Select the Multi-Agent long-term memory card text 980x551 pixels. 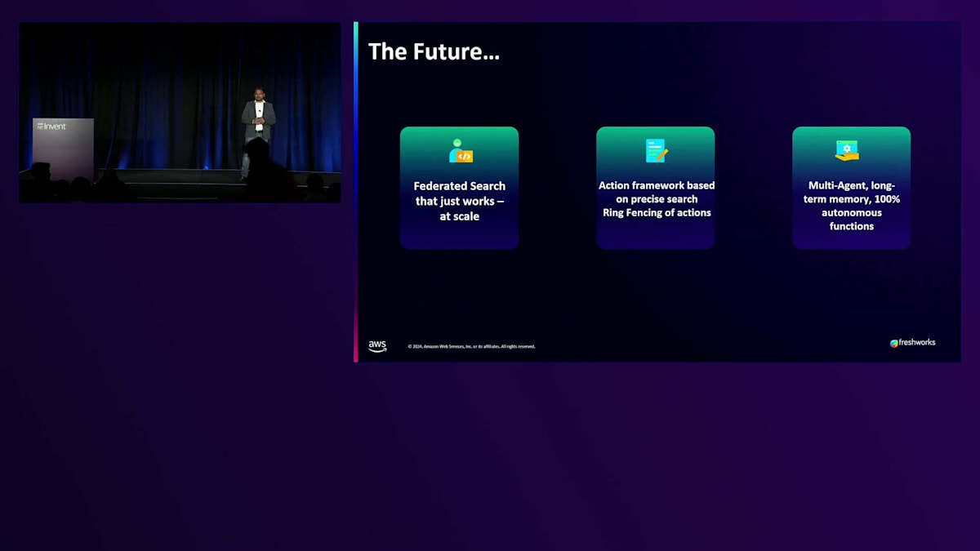click(851, 206)
